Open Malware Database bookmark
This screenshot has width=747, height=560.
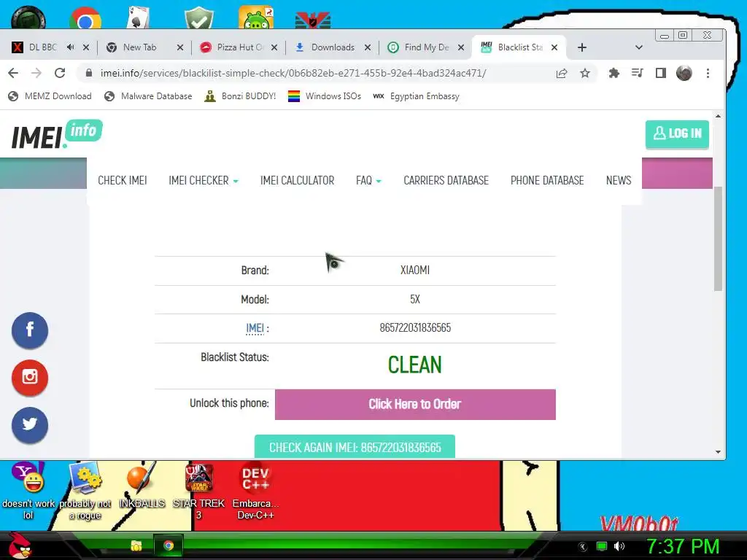[148, 96]
